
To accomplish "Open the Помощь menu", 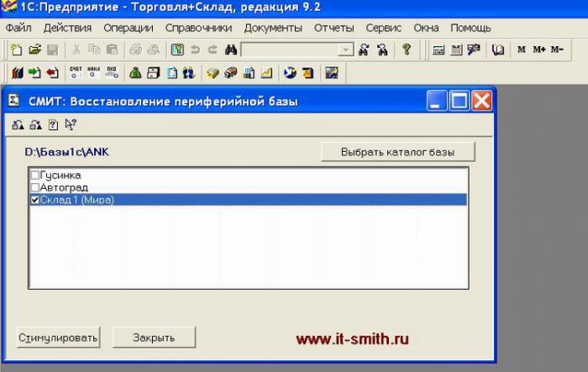I will (x=470, y=28).
